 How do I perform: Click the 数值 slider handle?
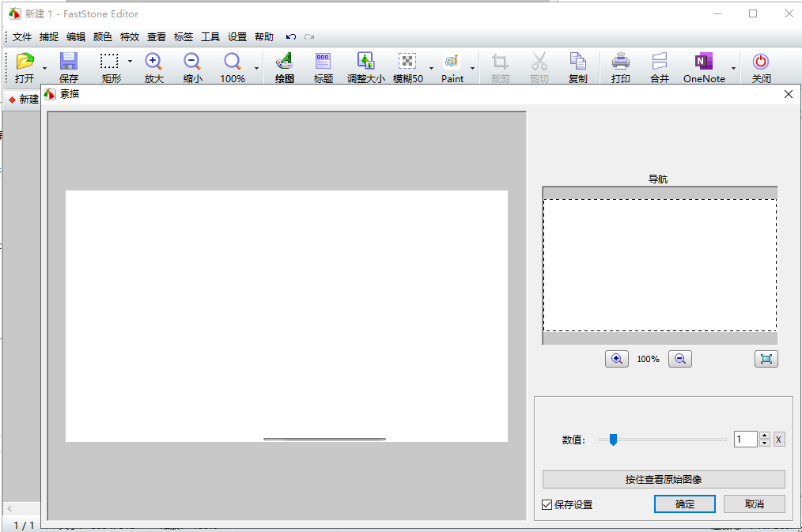coord(613,440)
